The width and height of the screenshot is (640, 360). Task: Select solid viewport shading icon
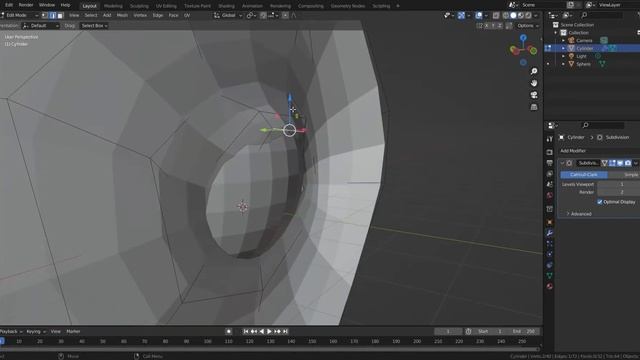(513, 15)
